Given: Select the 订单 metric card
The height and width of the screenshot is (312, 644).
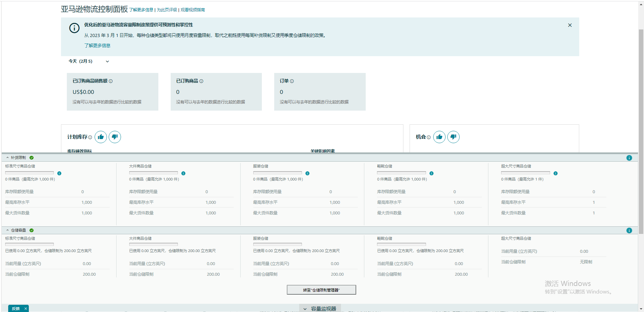Looking at the screenshot, I should pos(320,92).
